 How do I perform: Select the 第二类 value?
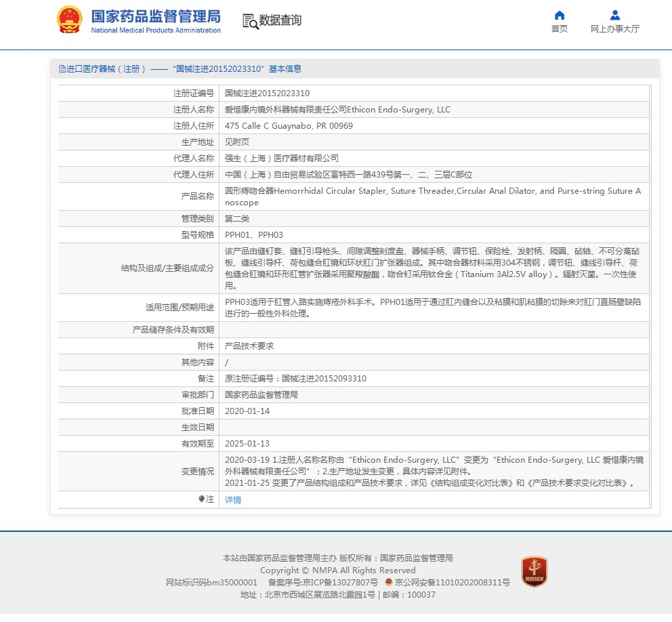237,219
